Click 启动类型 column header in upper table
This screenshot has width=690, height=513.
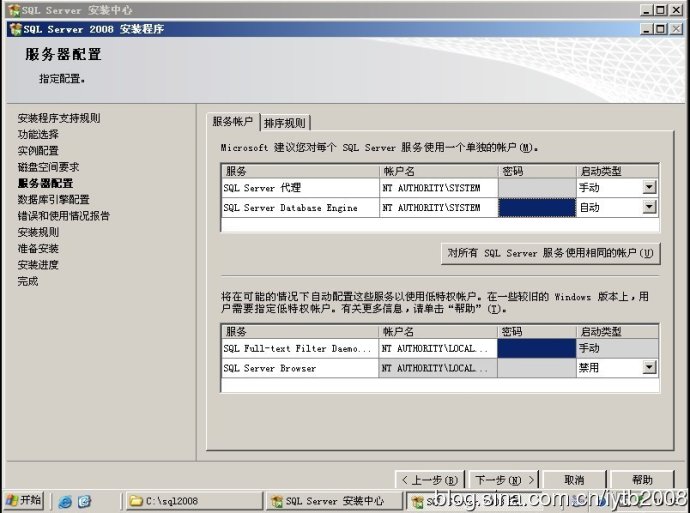(617, 171)
